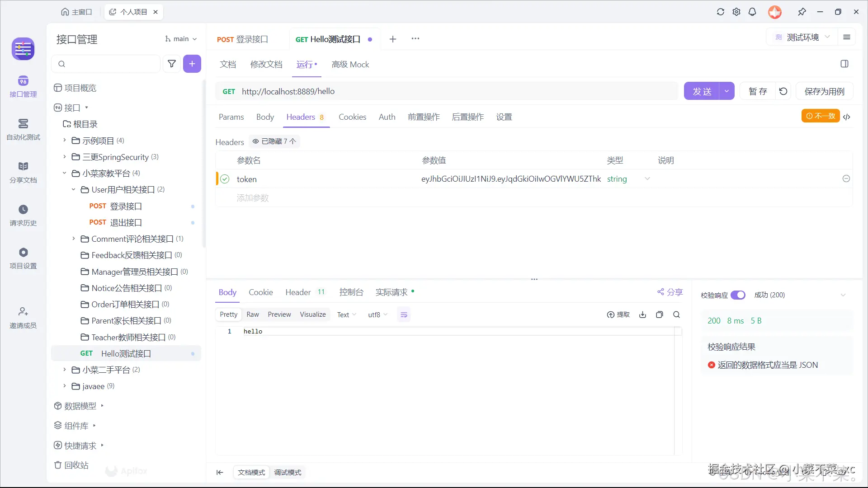Viewport: 868px width, 488px height.
Task: Click the refresh icon in title bar
Action: pos(721,12)
